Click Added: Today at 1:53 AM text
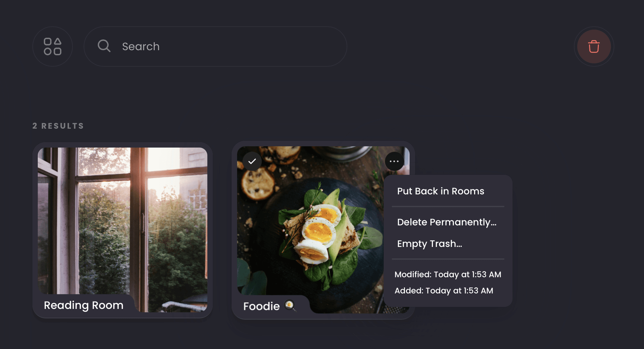This screenshot has height=349, width=644. [x=444, y=291]
